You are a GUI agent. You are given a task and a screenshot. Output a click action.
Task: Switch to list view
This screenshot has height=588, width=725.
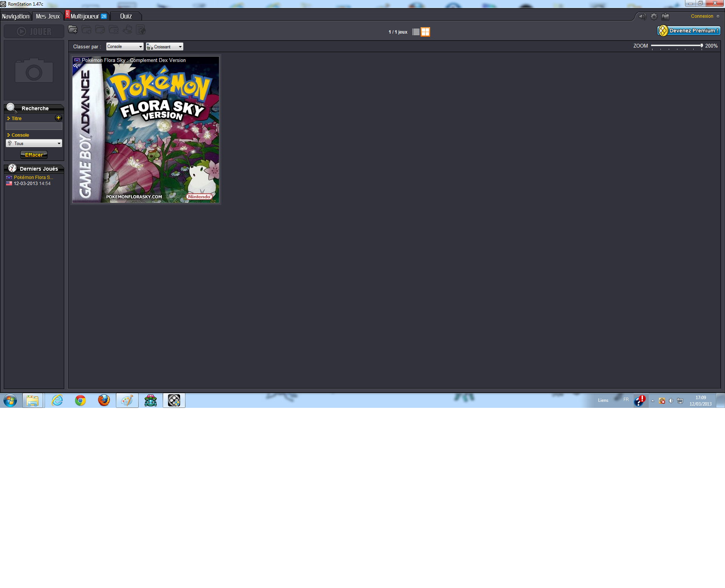click(416, 32)
